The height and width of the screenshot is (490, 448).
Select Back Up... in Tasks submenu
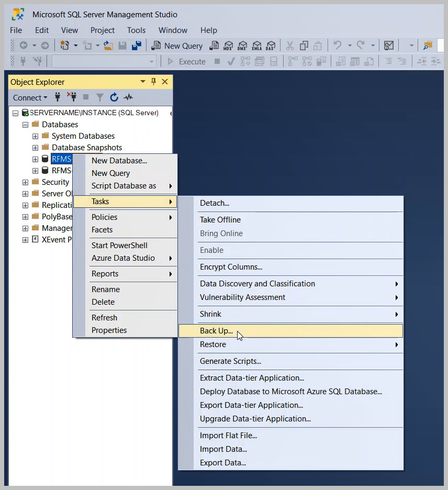290,331
